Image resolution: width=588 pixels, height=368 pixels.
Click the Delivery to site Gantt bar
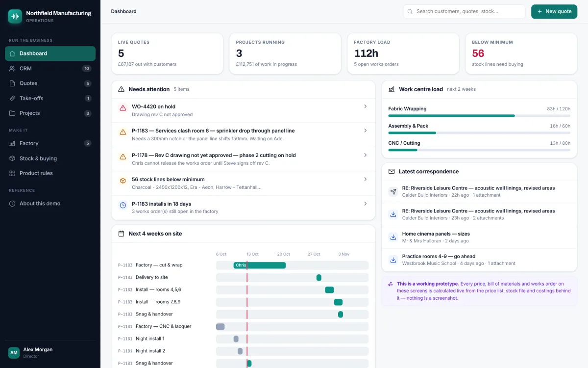click(319, 278)
